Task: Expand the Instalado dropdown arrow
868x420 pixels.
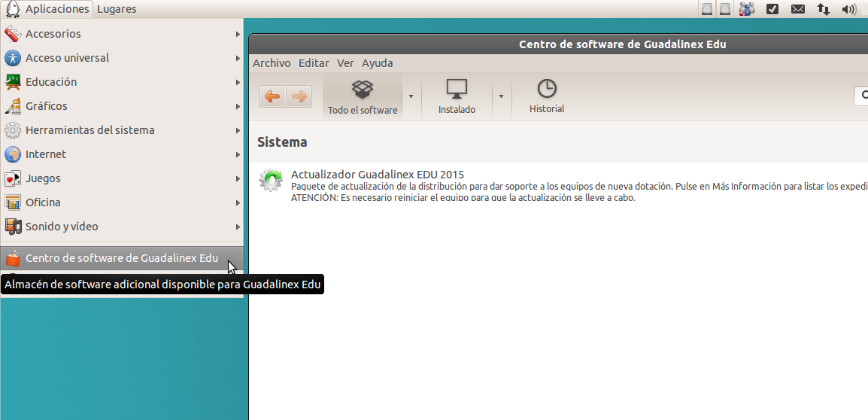Action: tap(501, 96)
